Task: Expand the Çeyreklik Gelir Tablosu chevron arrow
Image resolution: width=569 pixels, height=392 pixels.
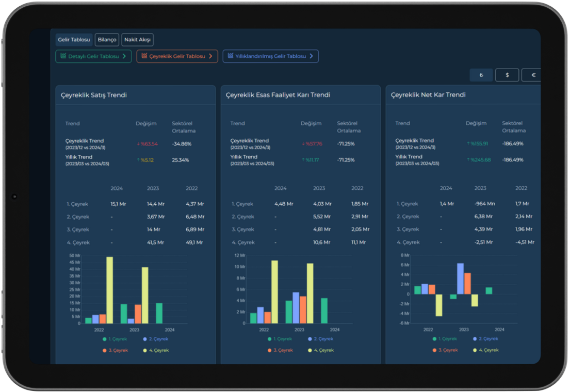Action: click(210, 56)
